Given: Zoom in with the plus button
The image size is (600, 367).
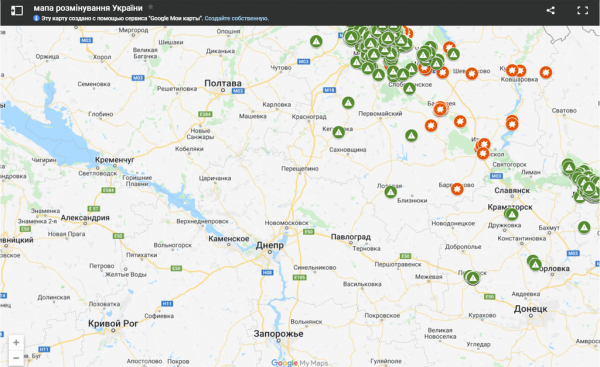Looking at the screenshot, I should (16, 343).
